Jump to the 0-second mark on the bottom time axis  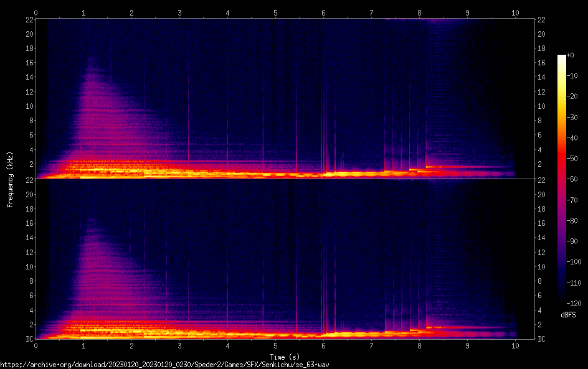(36, 344)
